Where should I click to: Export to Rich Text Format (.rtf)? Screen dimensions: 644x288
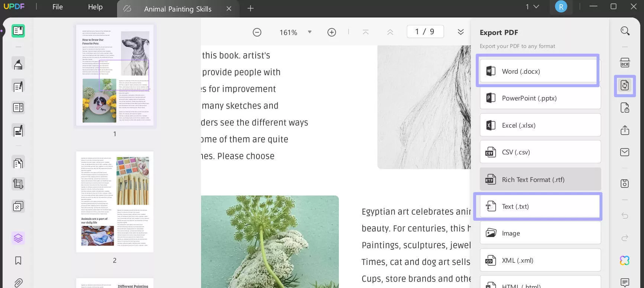(540, 179)
